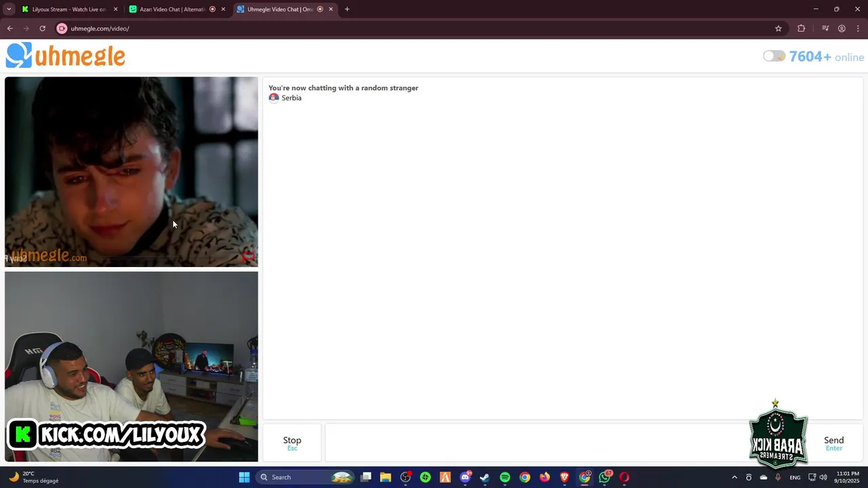This screenshot has height=488, width=868.
Task: Open OBS Studio from the taskbar
Action: [406, 477]
